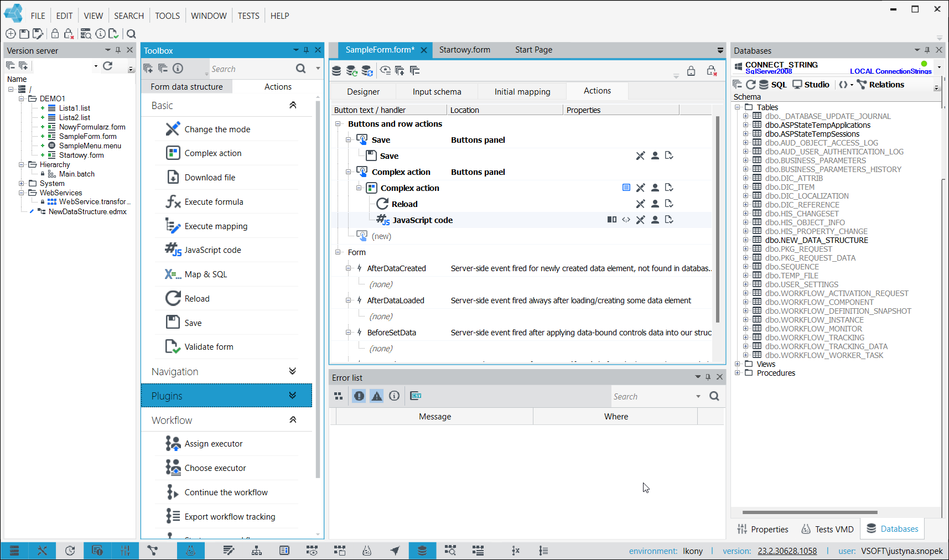The height and width of the screenshot is (560, 949).
Task: Open SQL in the Databases panel
Action: pos(772,85)
